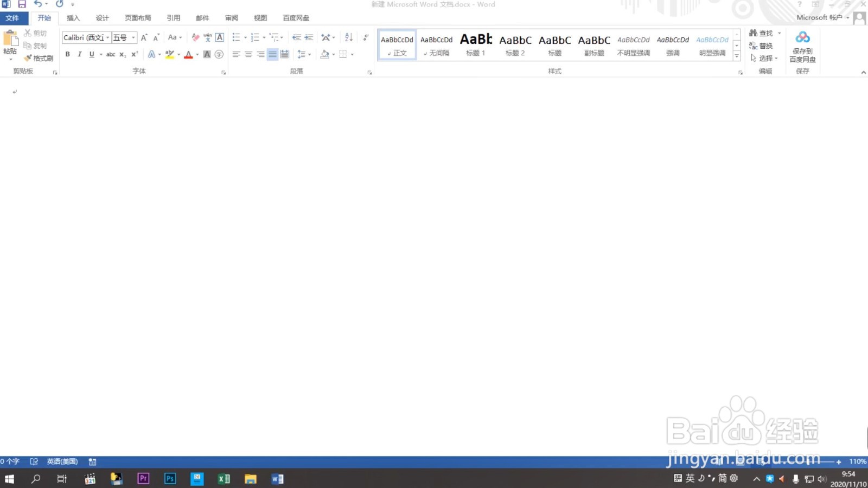The height and width of the screenshot is (488, 868).
Task: Switch to the Insert (插入) tab
Action: (x=73, y=18)
